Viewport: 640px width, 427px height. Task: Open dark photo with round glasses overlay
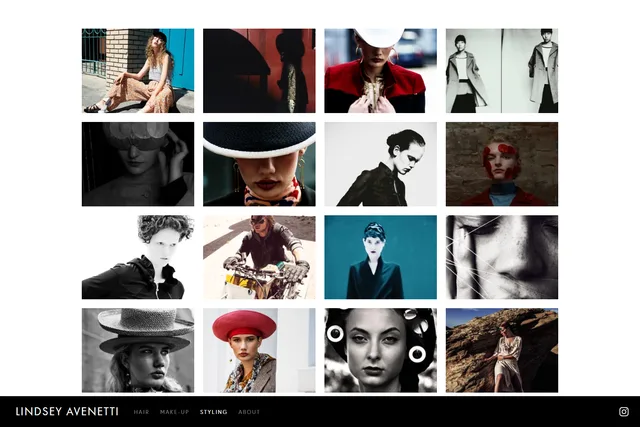pyautogui.click(x=138, y=164)
